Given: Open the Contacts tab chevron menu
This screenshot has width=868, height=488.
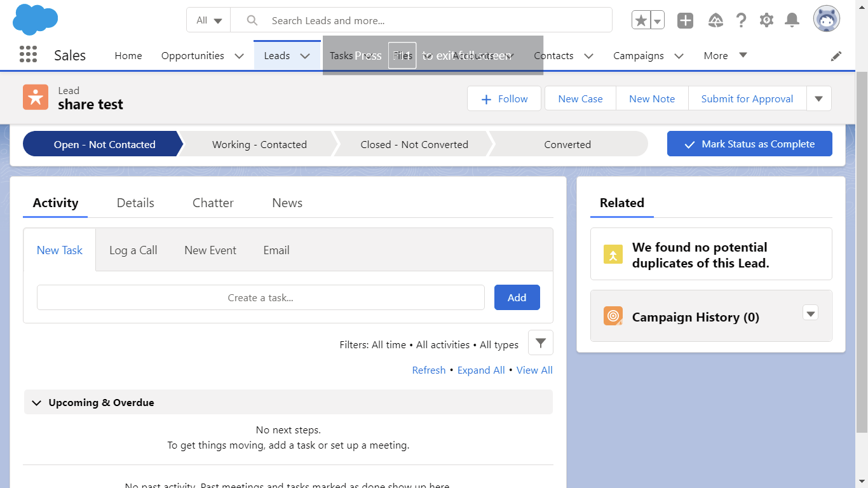Looking at the screenshot, I should [x=588, y=56].
